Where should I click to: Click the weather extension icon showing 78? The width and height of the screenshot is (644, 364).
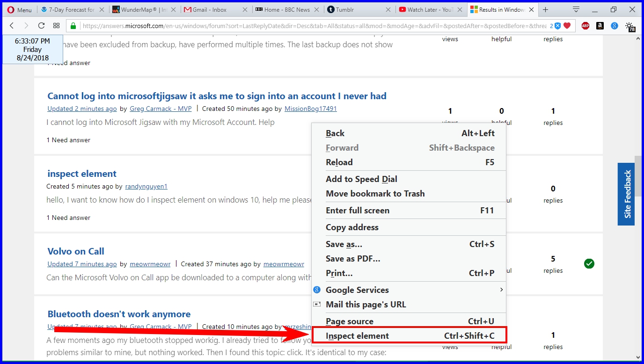click(x=630, y=27)
